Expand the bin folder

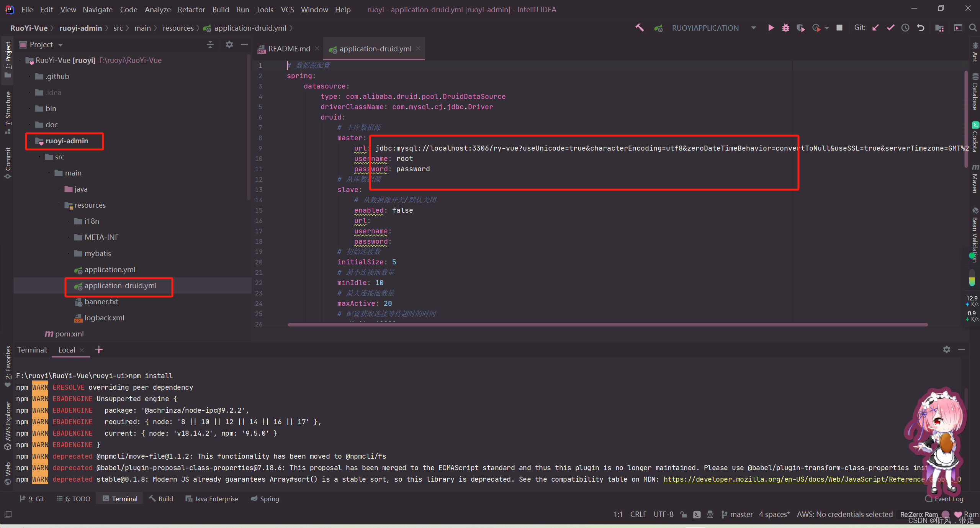[30, 108]
